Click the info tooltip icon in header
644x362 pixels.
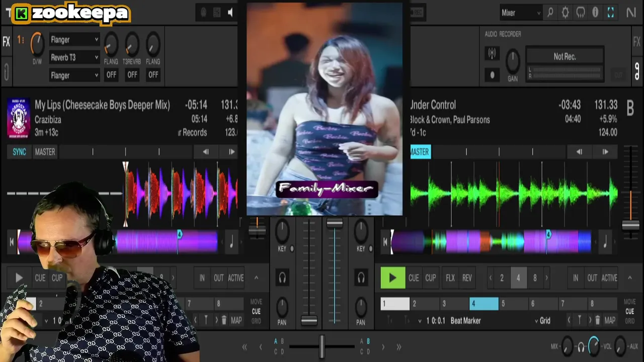coord(595,13)
